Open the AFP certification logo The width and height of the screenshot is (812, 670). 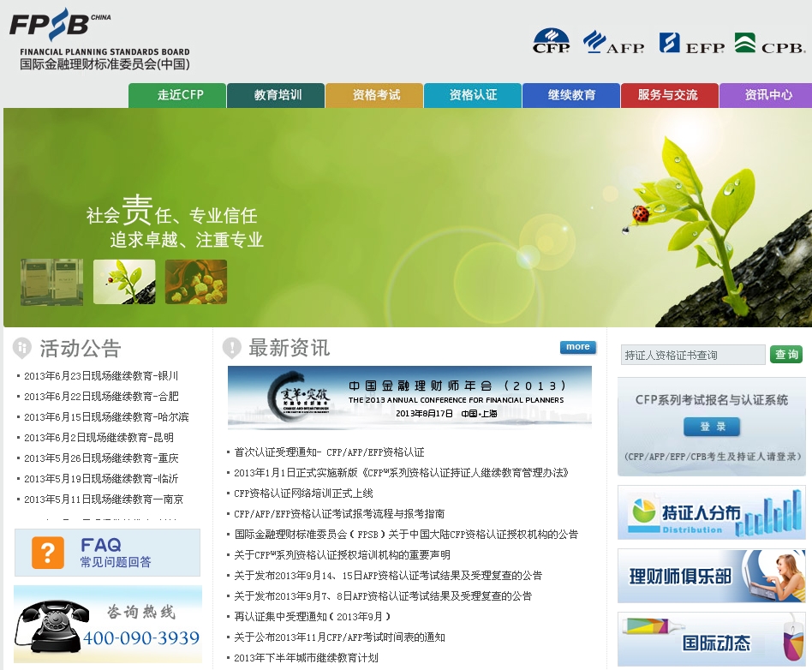613,42
